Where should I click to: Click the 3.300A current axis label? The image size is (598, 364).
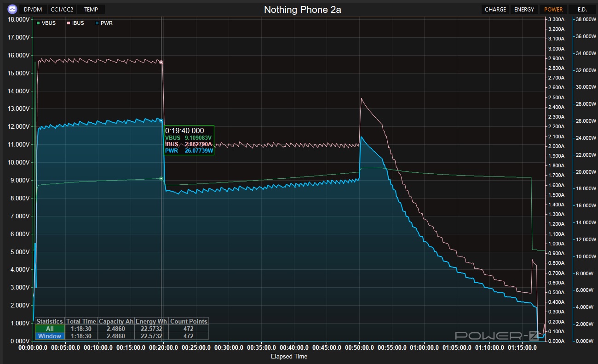(556, 20)
